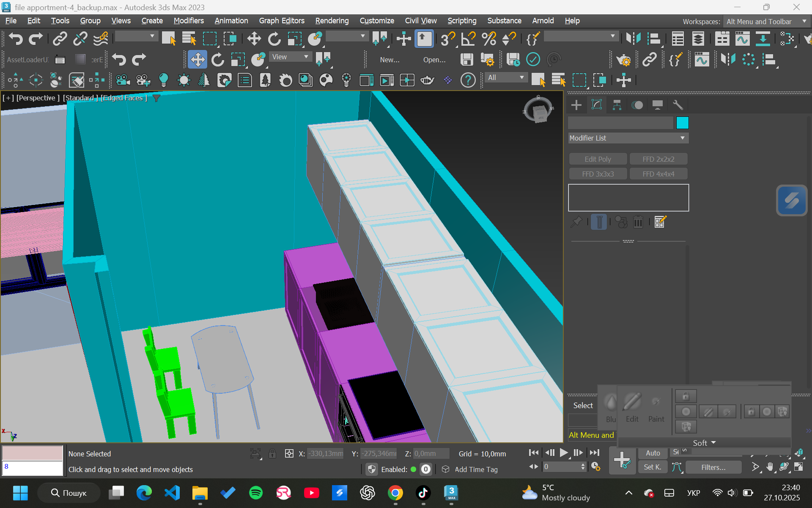Click the Edit Poly modifier button
The height and width of the screenshot is (508, 812).
(598, 159)
